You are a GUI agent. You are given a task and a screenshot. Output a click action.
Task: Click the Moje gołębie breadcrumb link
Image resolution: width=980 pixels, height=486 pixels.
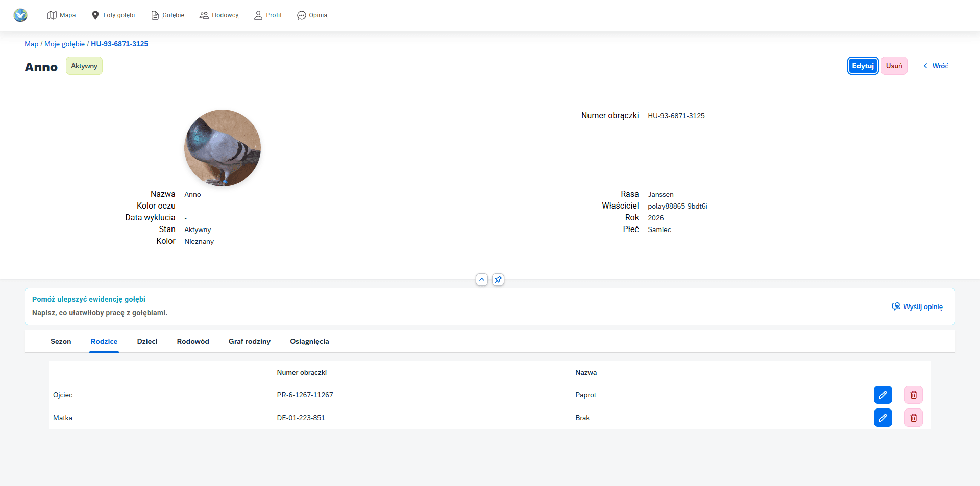point(65,44)
